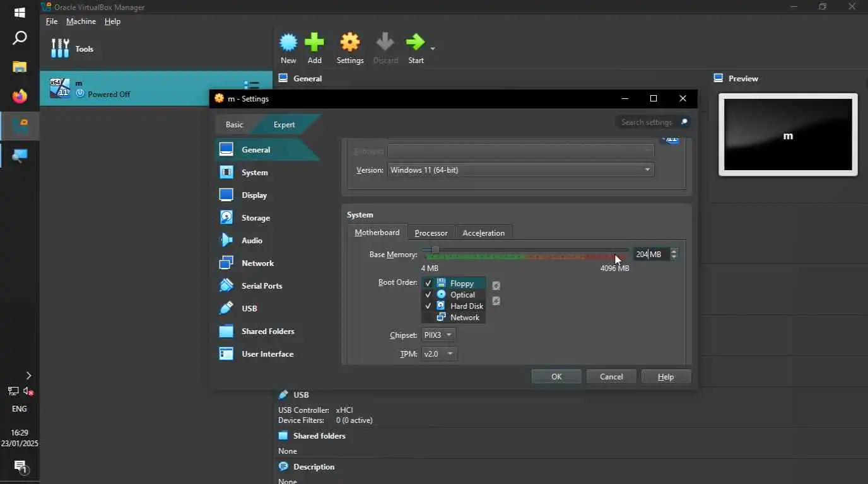Open the User Interface settings category
Viewport: 868px width, 484px height.
pos(267,354)
